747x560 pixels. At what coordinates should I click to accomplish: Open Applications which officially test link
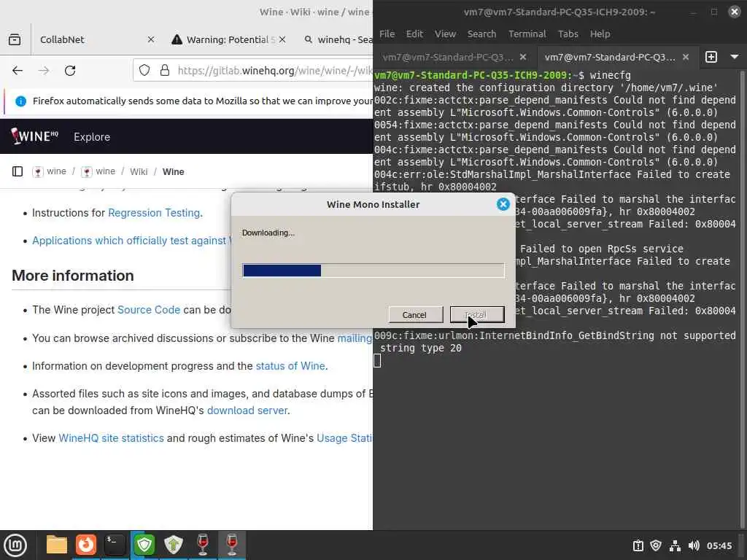click(131, 241)
